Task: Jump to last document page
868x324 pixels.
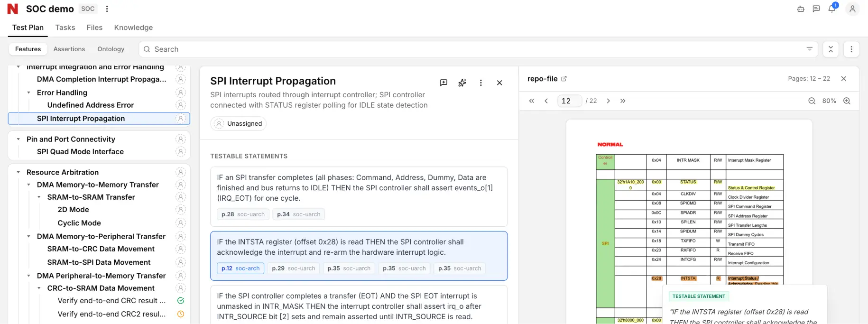Action: (623, 101)
